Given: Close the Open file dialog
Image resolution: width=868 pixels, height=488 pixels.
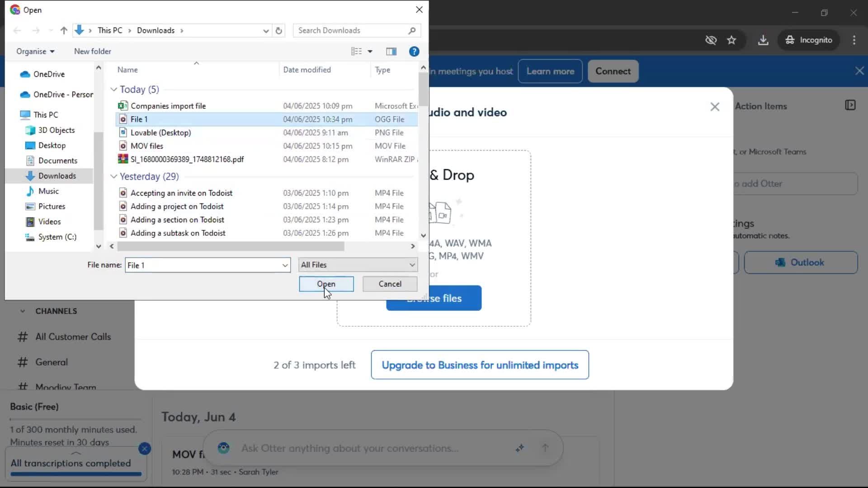Looking at the screenshot, I should pyautogui.click(x=419, y=9).
